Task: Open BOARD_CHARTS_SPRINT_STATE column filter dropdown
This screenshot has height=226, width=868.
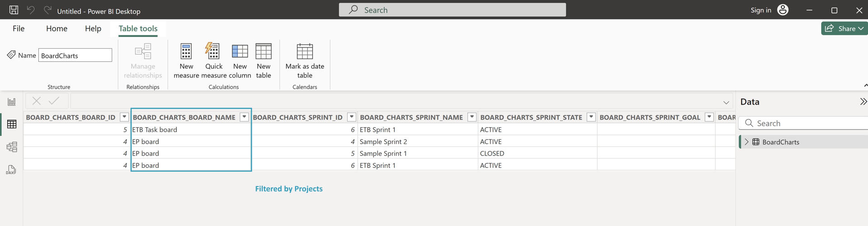Action: [591, 117]
